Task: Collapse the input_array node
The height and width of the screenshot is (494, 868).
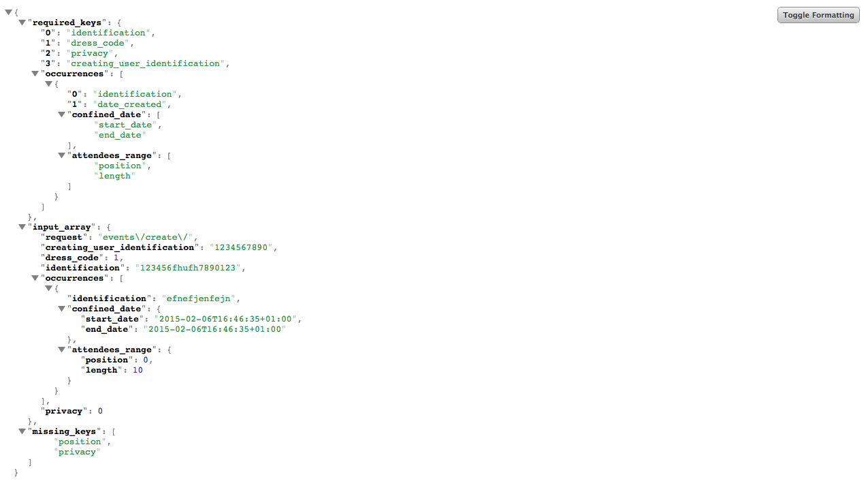Action: pyautogui.click(x=22, y=227)
